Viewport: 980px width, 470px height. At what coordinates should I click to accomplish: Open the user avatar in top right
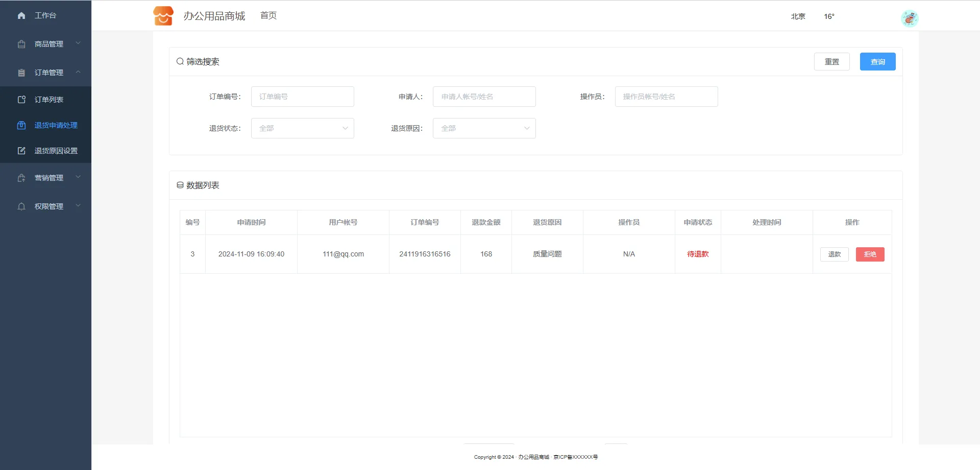click(x=909, y=18)
